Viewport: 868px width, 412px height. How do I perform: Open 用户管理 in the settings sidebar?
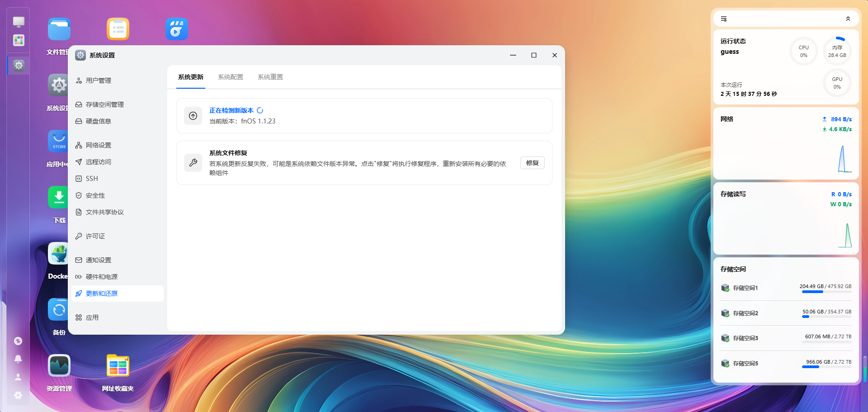118,81
